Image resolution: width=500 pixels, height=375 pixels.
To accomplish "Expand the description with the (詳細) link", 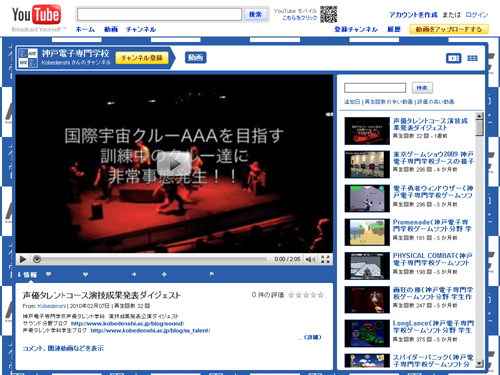I will click(312, 337).
